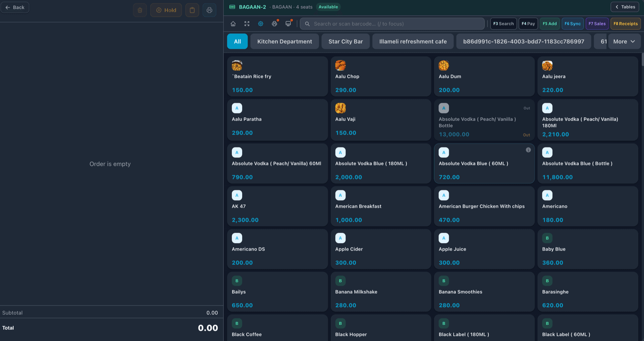Click the display monitor icon with red dot

288,24
